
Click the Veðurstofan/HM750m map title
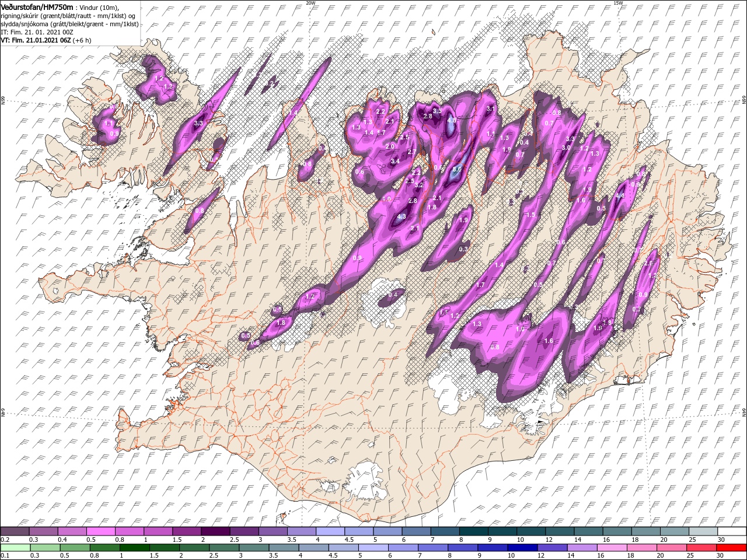pos(37,6)
